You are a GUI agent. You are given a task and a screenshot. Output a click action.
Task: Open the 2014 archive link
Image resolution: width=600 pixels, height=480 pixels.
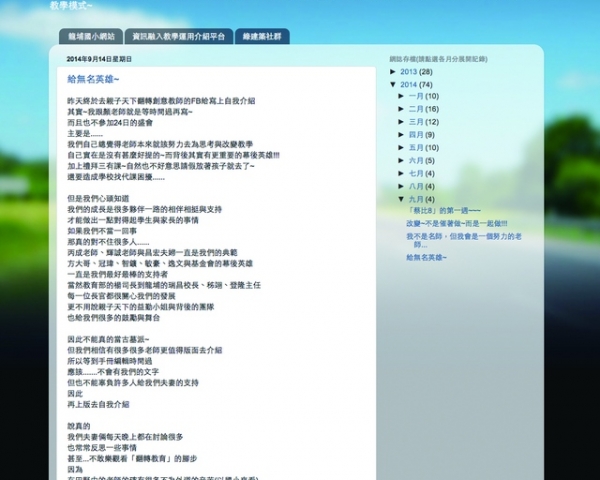point(408,85)
